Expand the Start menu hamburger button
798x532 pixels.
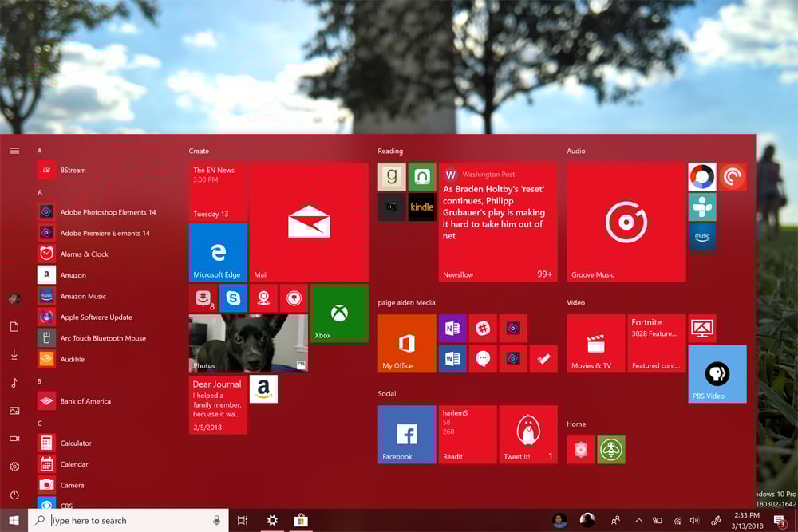point(14,151)
